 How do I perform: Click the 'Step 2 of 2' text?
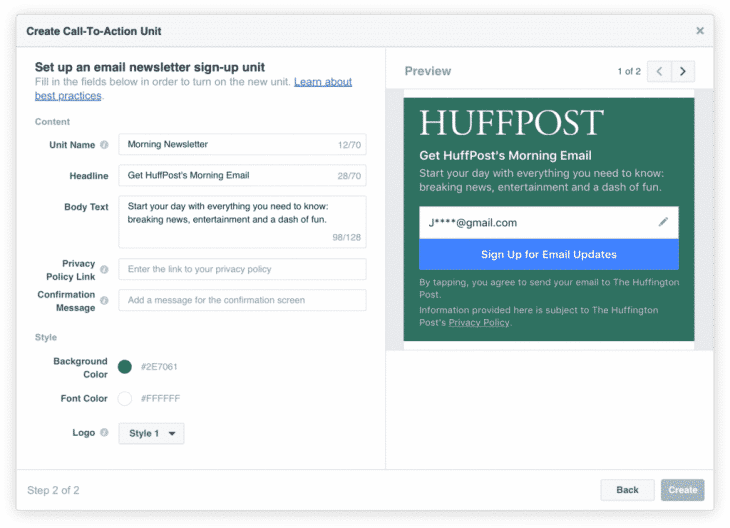point(53,490)
